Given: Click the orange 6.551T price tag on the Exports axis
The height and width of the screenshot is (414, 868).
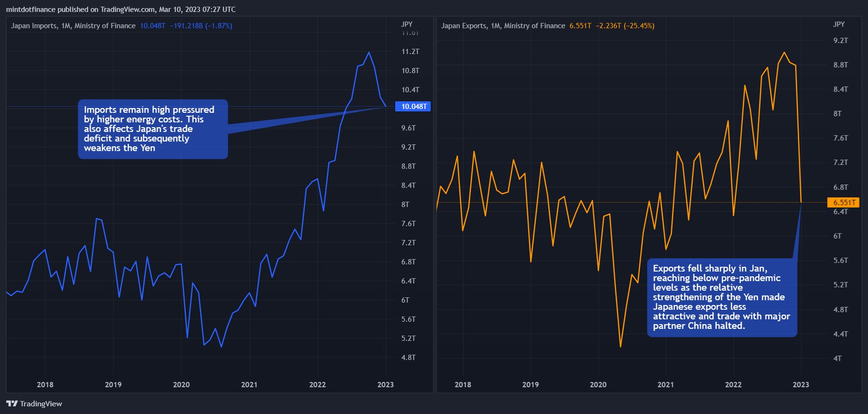Looking at the screenshot, I should click(844, 203).
